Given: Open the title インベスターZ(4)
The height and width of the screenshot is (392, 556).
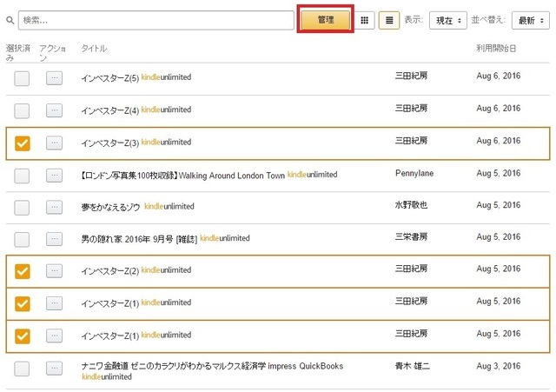Looking at the screenshot, I should pyautogui.click(x=110, y=110).
